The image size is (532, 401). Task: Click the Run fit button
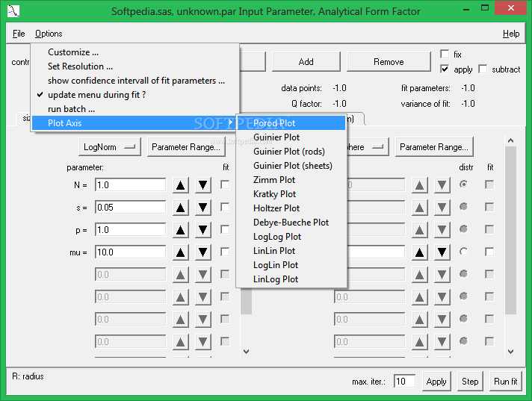click(x=506, y=382)
